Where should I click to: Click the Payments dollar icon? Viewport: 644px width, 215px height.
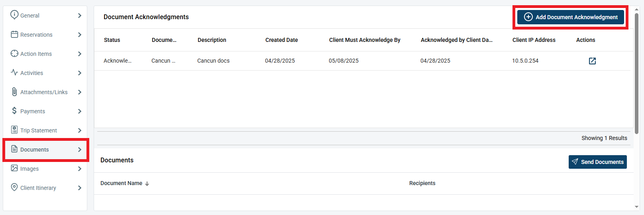(14, 110)
